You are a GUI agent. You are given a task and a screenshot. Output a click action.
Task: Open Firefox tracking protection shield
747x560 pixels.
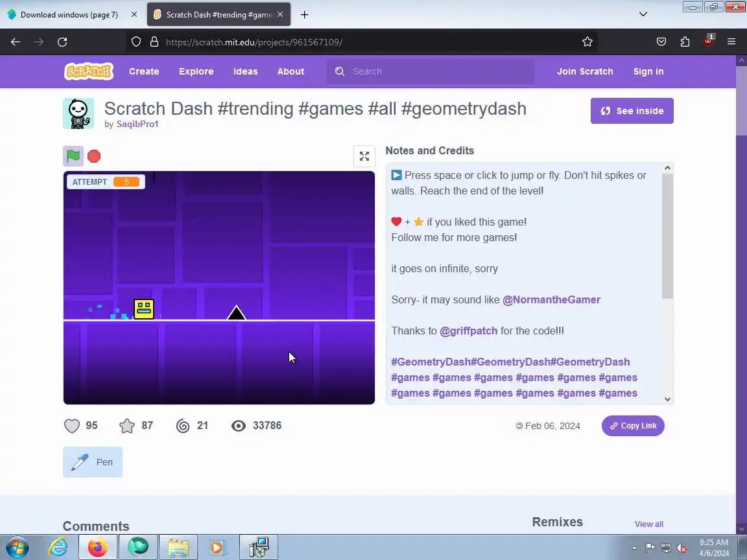[136, 42]
